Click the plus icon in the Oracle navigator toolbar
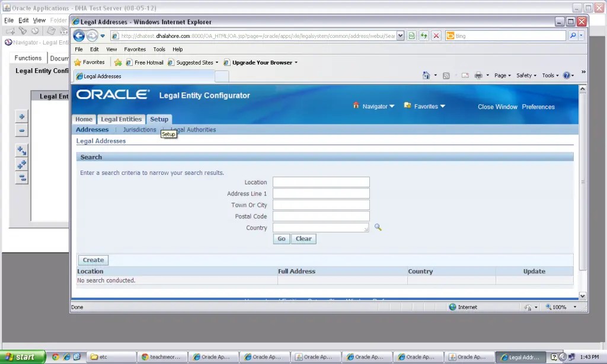 pyautogui.click(x=21, y=116)
